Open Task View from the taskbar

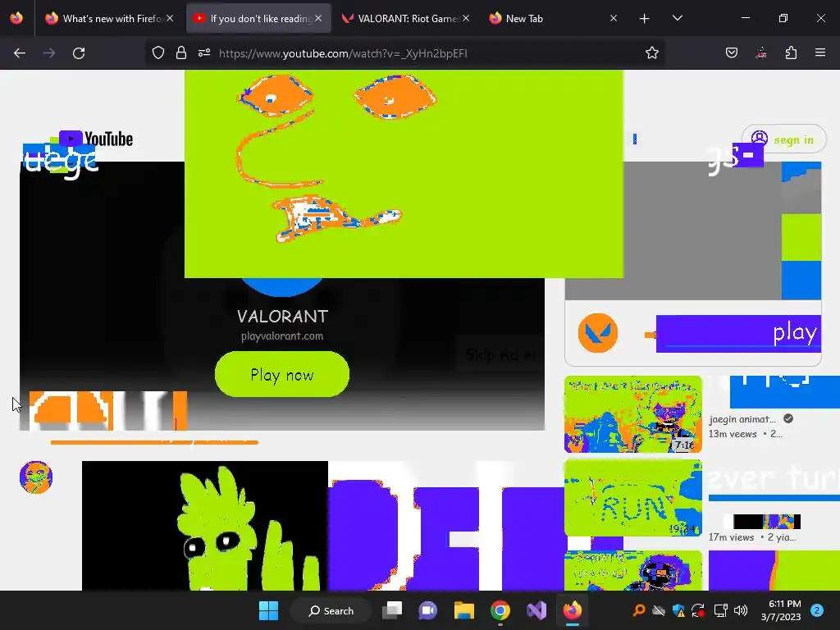click(391, 610)
